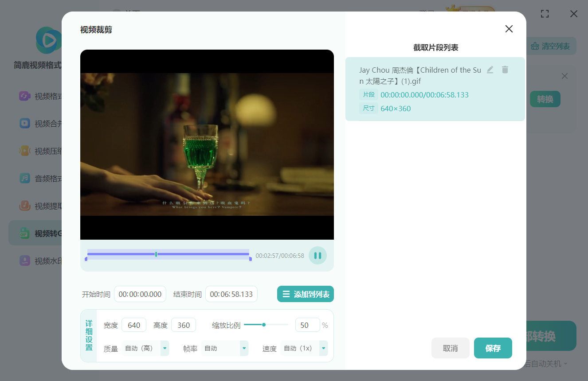This screenshot has height=381, width=588.
Task: Open the 视频提取 sidebar icon
Action: 25,206
